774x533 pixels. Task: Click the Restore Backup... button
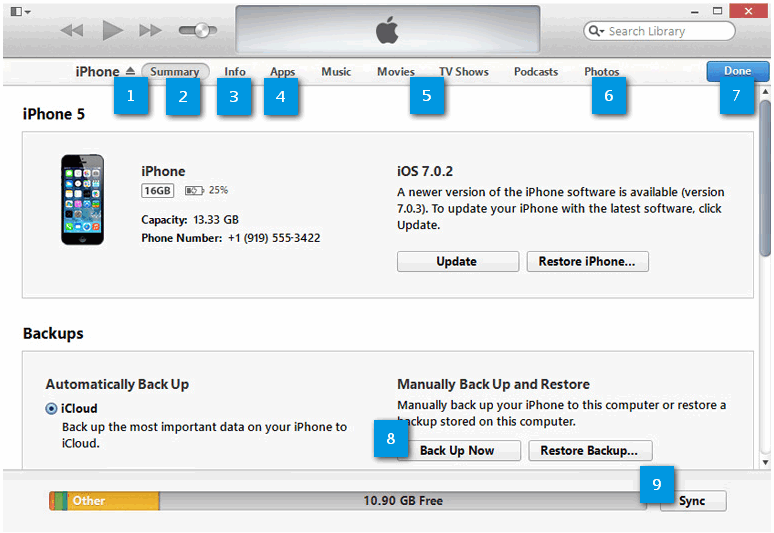click(590, 451)
